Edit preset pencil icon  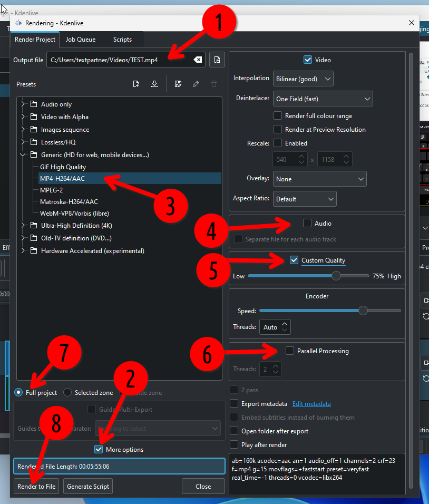click(x=196, y=84)
